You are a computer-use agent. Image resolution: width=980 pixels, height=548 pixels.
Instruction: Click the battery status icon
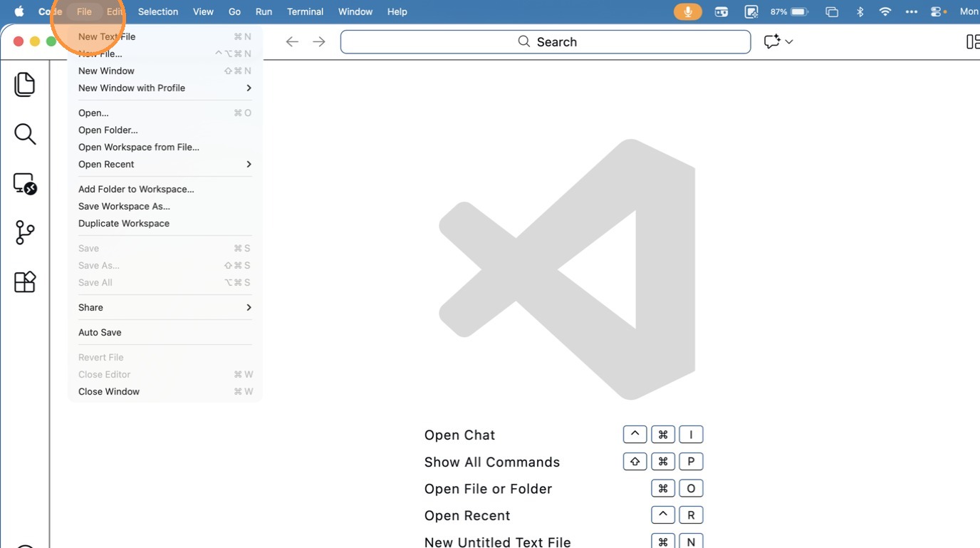pyautogui.click(x=799, y=11)
